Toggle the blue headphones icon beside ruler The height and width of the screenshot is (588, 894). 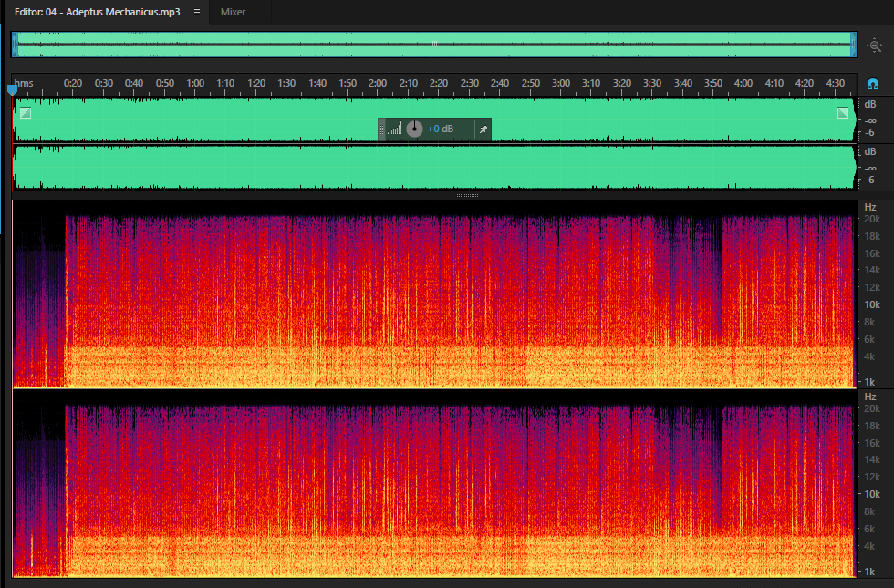(872, 84)
